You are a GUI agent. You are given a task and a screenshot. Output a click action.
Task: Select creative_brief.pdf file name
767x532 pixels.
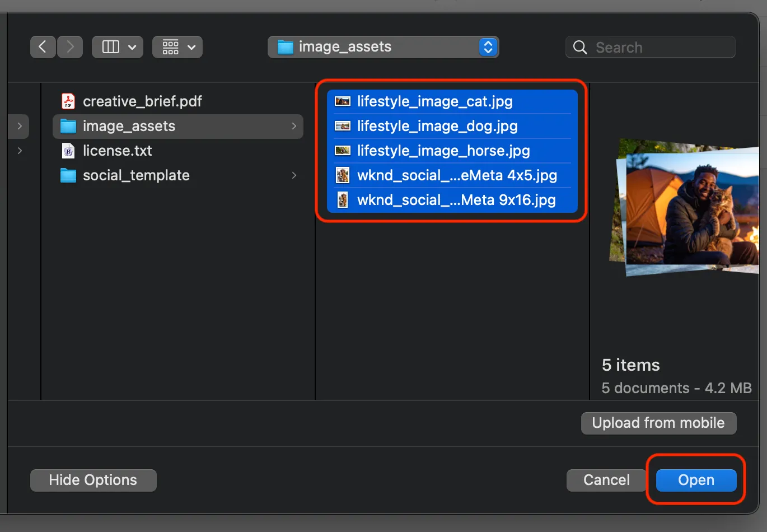pos(142,101)
